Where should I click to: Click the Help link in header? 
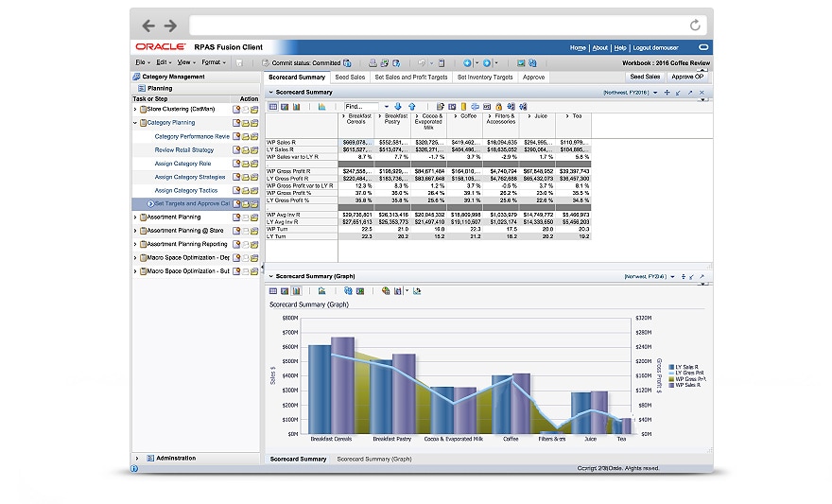point(620,47)
